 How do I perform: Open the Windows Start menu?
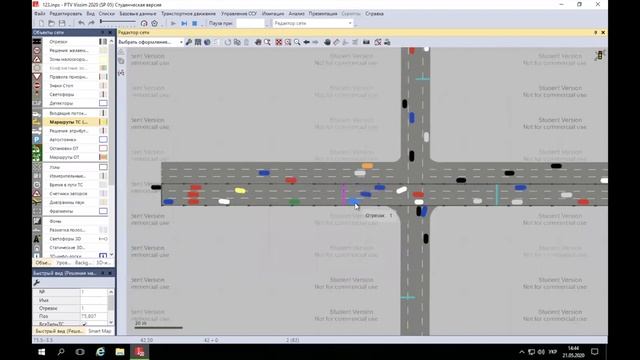tap(41, 351)
